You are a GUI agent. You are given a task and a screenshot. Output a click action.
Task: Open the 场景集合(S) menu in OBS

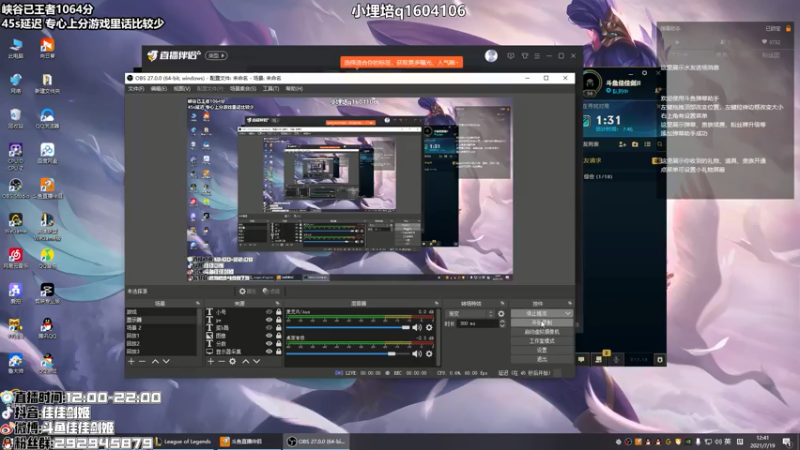[243, 89]
